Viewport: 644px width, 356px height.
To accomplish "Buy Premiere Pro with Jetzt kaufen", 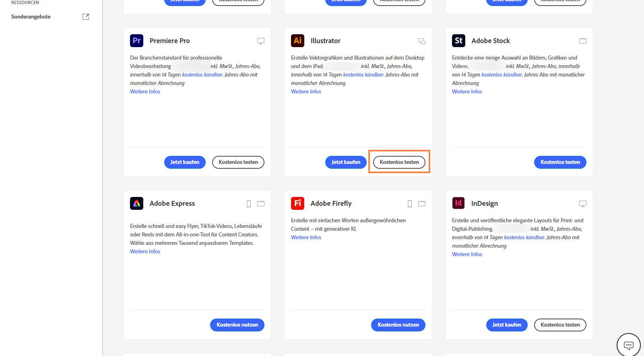I will 185,162.
